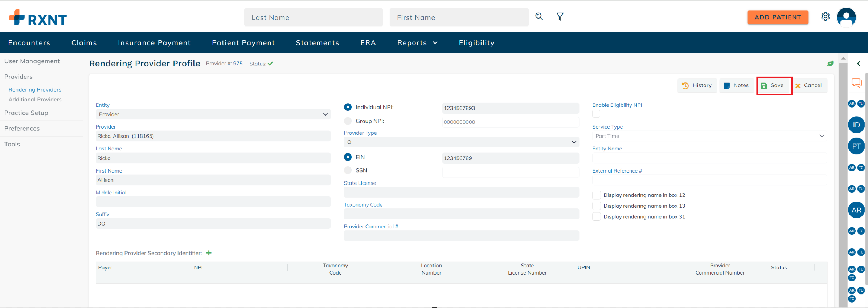Open the Provider Type dropdown

[x=461, y=142]
